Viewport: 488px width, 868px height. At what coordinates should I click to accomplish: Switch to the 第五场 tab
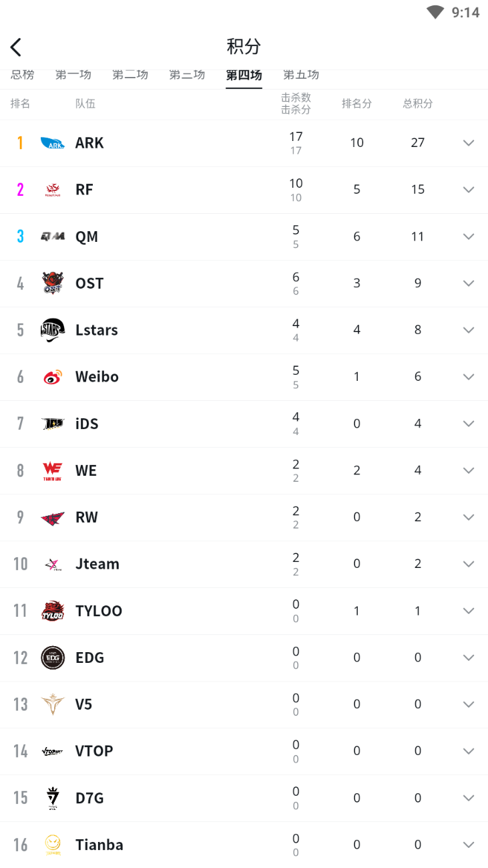click(301, 76)
